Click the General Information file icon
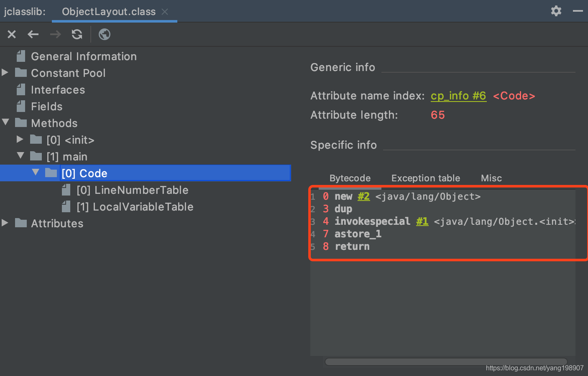588x376 pixels. point(21,56)
